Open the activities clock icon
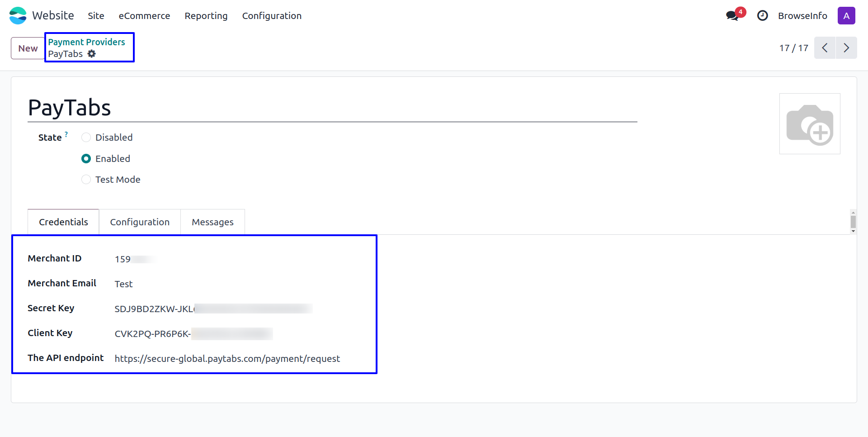Viewport: 868px width, 437px height. tap(762, 16)
